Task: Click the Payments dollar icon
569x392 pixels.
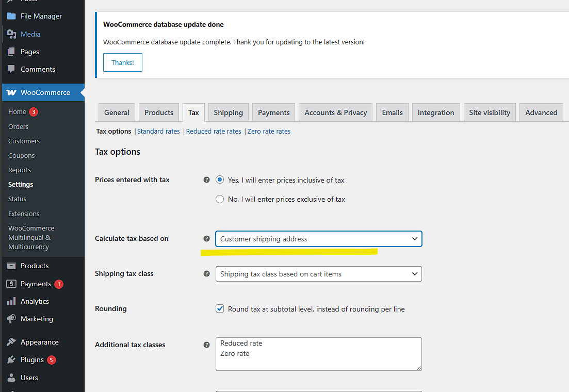Action: coord(11,284)
